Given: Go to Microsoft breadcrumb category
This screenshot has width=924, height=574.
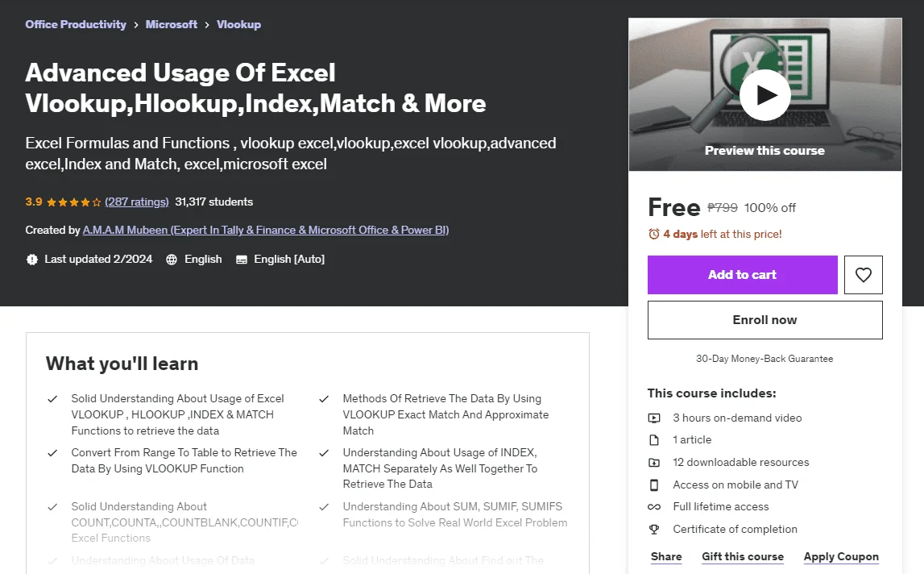Looking at the screenshot, I should coord(172,24).
